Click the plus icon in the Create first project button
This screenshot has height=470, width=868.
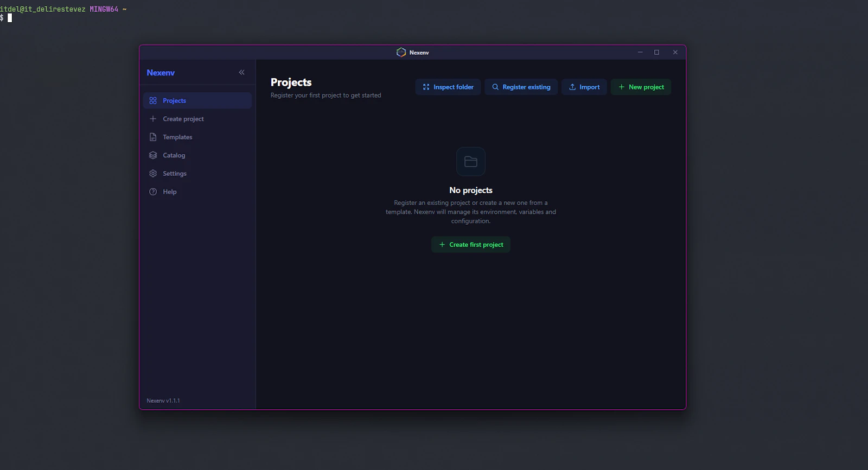442,245
